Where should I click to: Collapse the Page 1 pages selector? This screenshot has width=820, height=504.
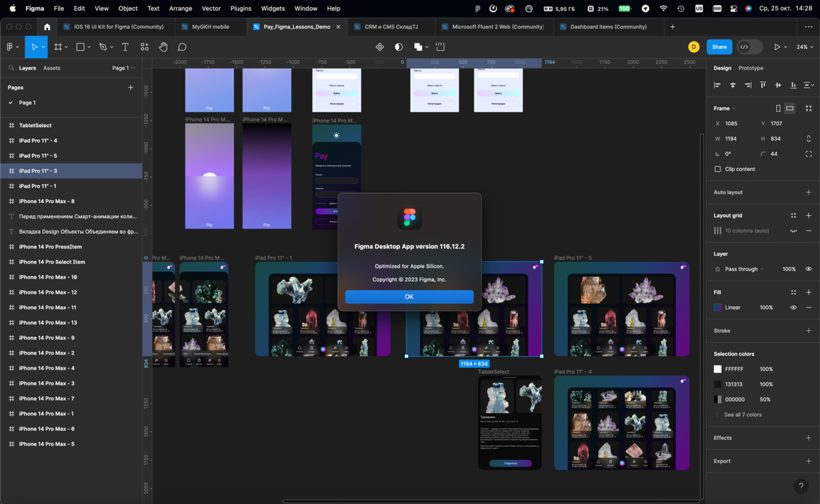[123, 68]
